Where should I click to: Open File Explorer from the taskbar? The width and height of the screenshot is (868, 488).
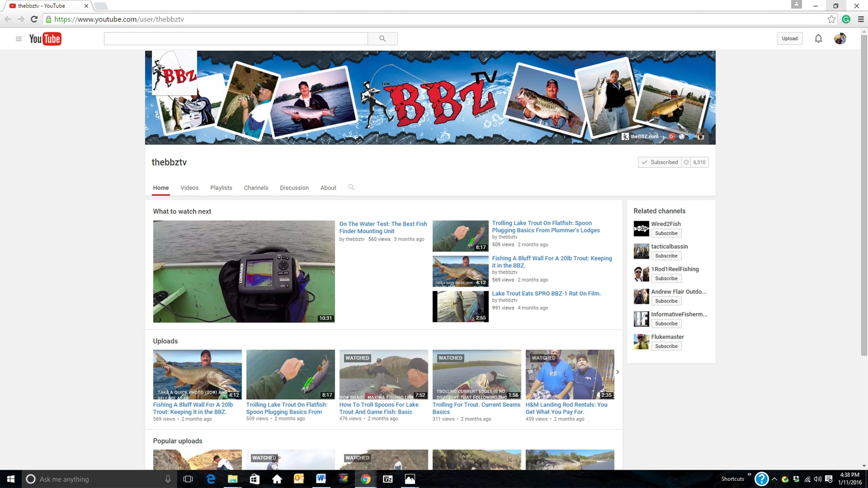coord(232,479)
